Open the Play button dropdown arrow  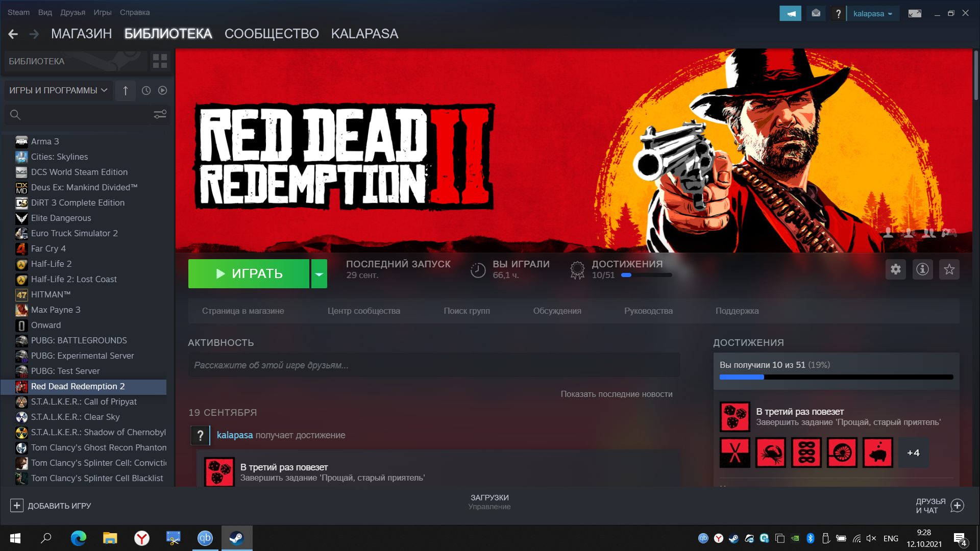(319, 274)
